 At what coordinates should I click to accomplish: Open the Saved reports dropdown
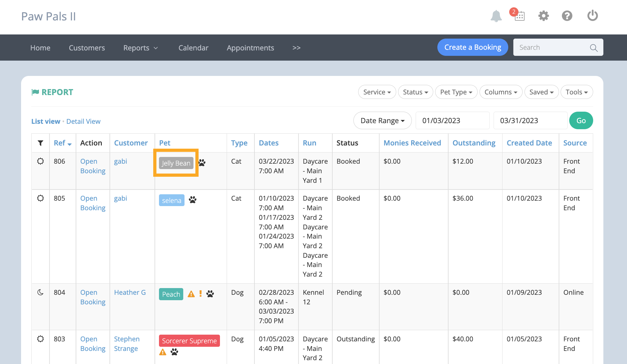[541, 92]
